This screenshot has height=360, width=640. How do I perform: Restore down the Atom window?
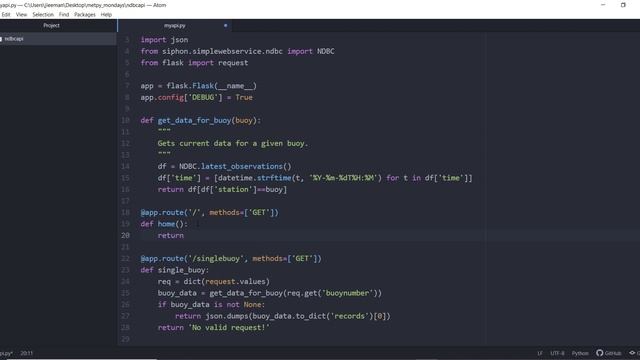click(x=623, y=5)
